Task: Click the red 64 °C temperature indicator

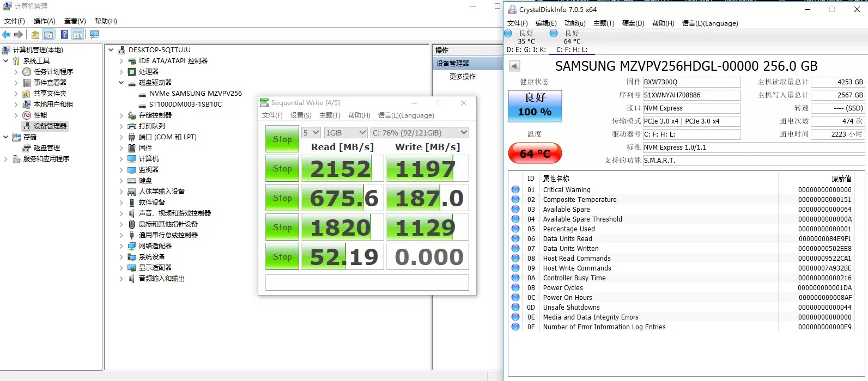Action: tap(535, 153)
